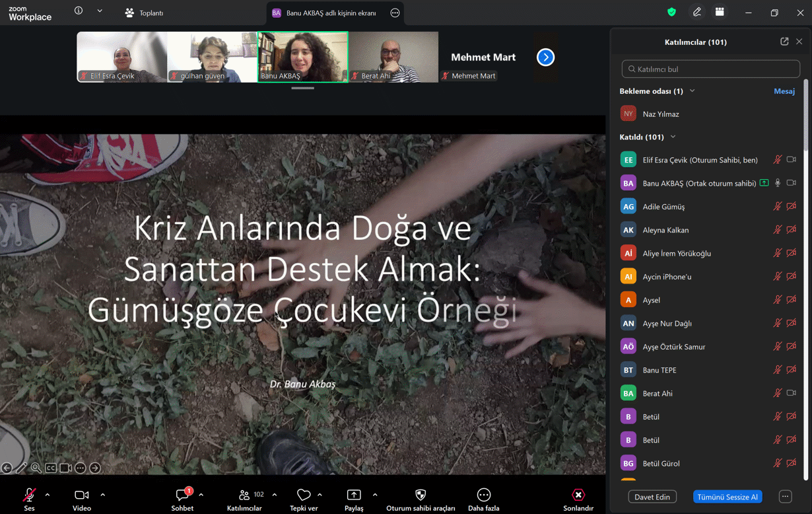
Task: Collapse the Bekleme odası section
Action: pyautogui.click(x=692, y=91)
